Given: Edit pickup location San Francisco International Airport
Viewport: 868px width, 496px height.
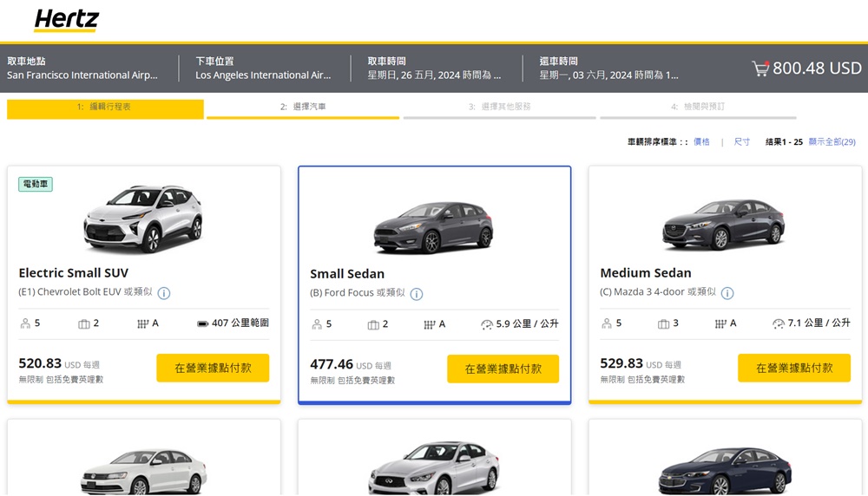Looking at the screenshot, I should coord(82,69).
